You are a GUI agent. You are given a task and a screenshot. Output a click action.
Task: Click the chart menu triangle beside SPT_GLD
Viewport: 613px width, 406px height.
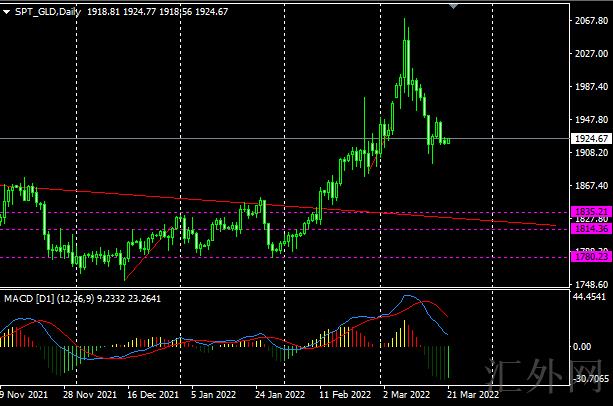pos(6,12)
